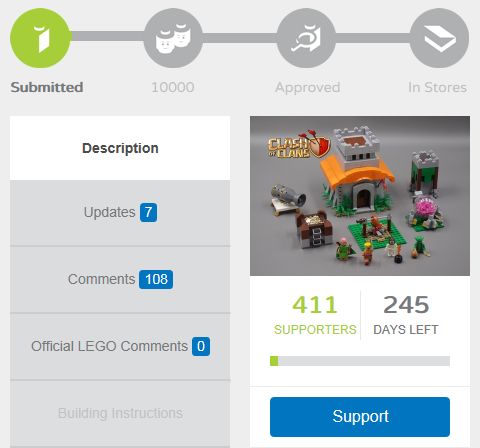Click the 245 days left counter
The height and width of the screenshot is (448, 480).
click(406, 305)
